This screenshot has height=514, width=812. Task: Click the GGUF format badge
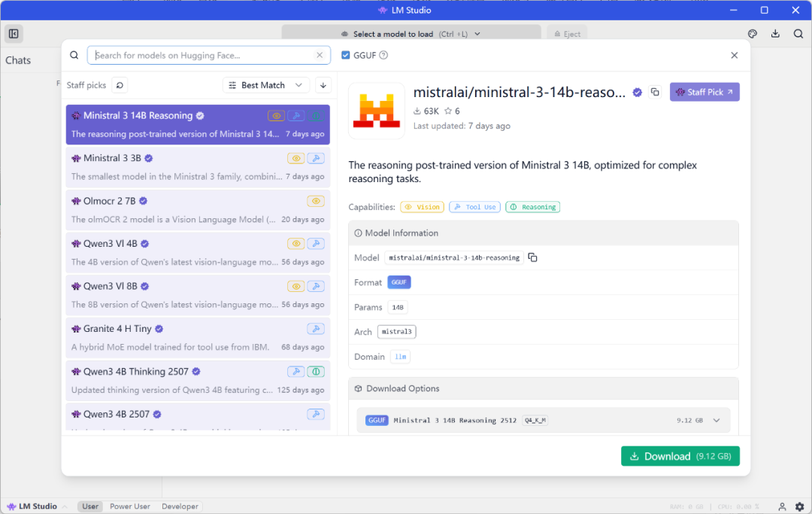[x=398, y=282]
